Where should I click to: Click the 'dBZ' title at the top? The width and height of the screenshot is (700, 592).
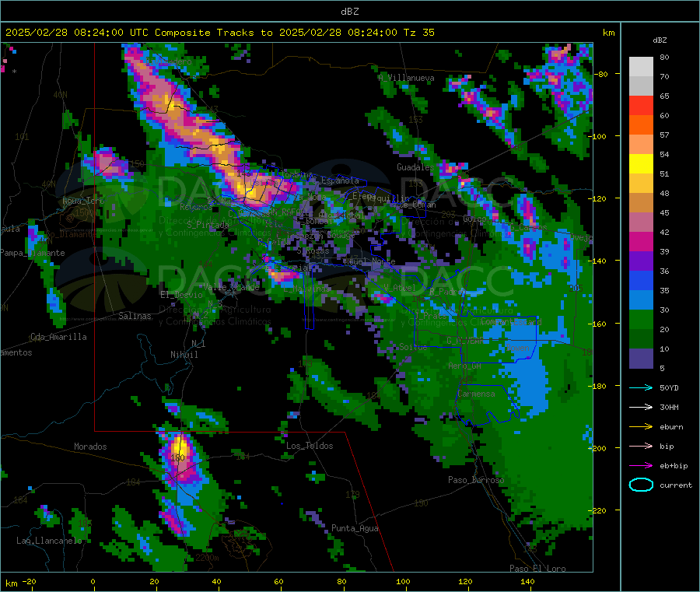pos(349,12)
